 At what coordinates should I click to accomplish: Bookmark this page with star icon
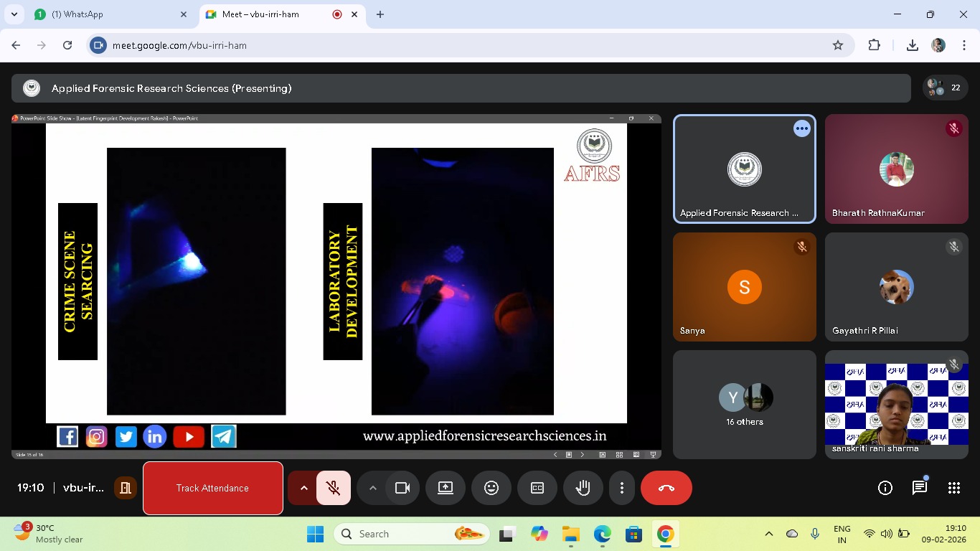(838, 45)
